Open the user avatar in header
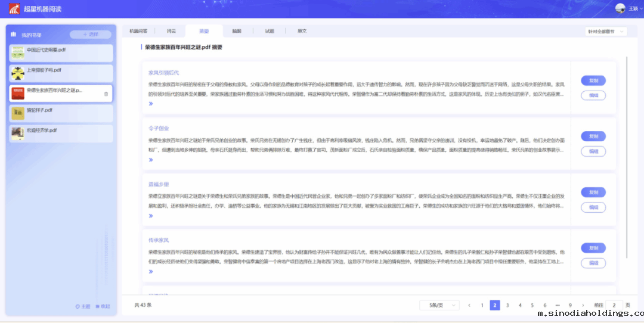644x323 pixels. [x=620, y=8]
